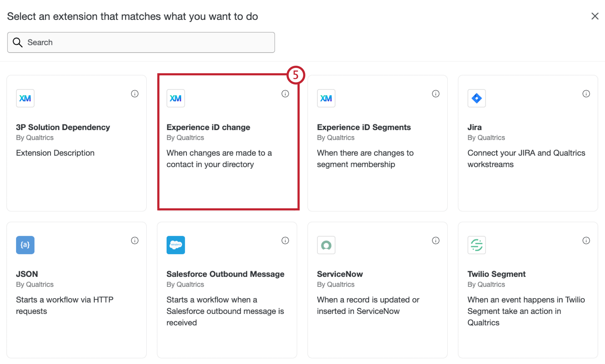
Task: Select the JSON curly-brace icon
Action: [25, 245]
